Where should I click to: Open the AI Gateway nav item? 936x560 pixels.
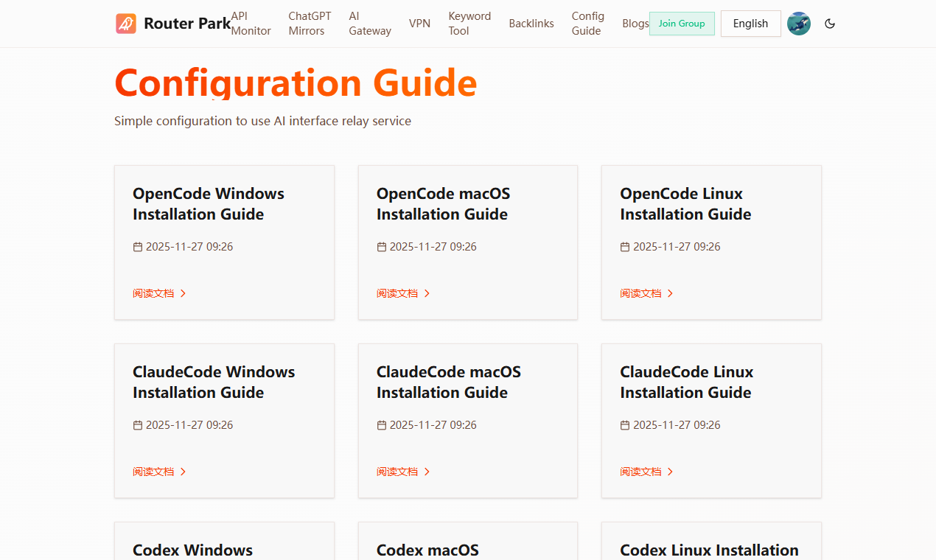click(x=370, y=24)
